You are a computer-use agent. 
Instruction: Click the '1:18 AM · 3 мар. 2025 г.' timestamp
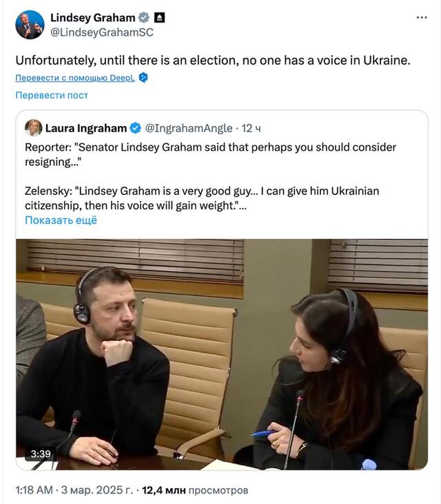point(74,491)
